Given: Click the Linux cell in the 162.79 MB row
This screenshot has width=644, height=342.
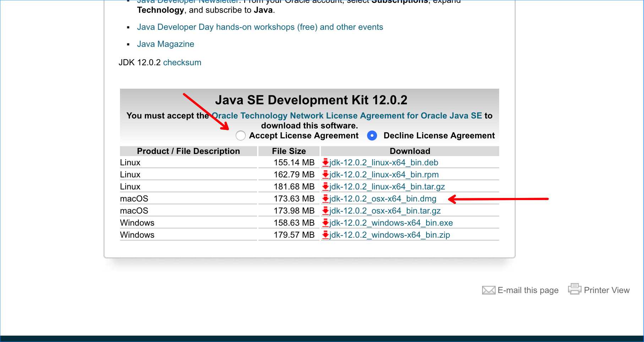Looking at the screenshot, I should [189, 175].
